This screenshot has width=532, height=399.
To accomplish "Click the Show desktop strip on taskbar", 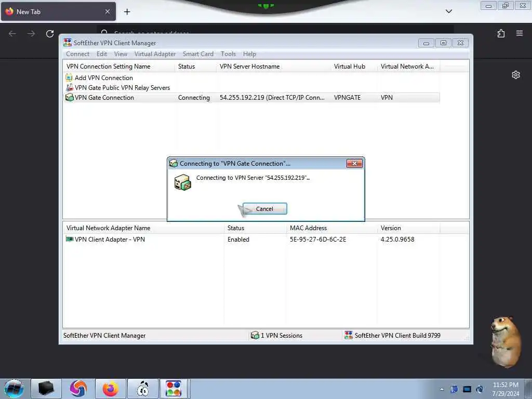I will click(x=528, y=389).
